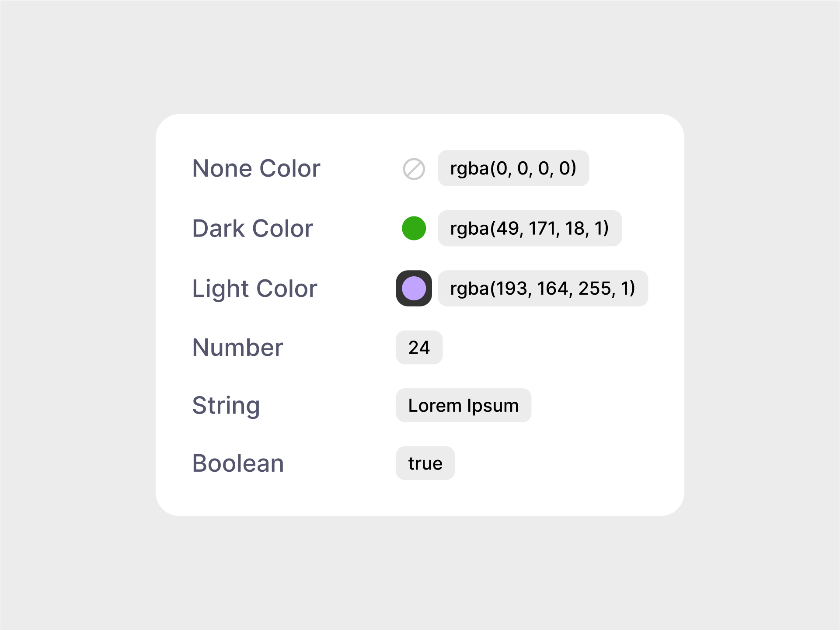Click the String label

[x=226, y=406]
